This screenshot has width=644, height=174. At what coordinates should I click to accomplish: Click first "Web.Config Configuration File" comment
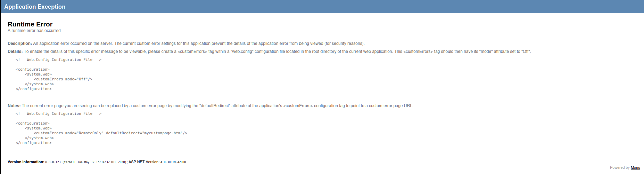coord(58,60)
